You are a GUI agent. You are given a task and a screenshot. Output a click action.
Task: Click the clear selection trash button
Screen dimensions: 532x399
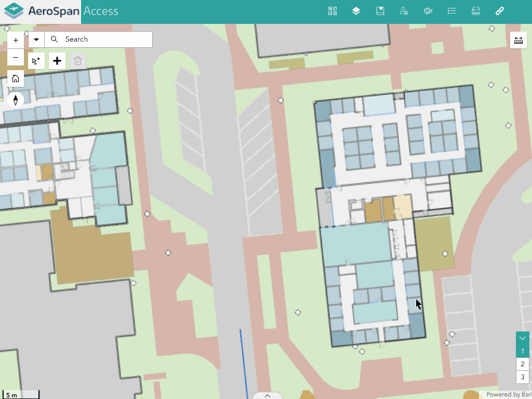point(78,61)
